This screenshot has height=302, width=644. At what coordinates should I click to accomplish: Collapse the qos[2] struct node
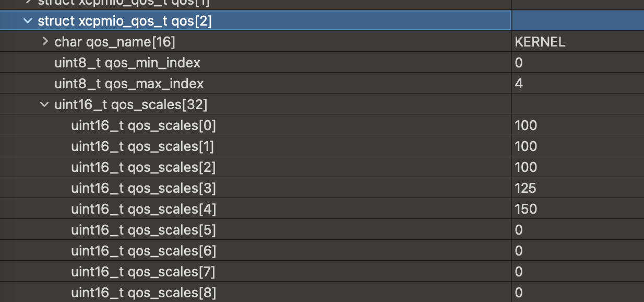pos(27,21)
